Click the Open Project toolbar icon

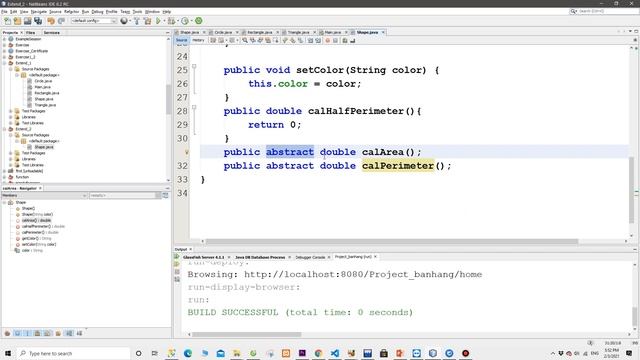[27, 21]
